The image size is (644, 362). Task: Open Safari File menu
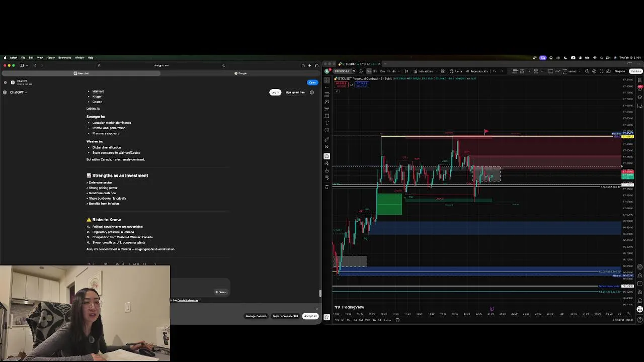click(x=23, y=58)
